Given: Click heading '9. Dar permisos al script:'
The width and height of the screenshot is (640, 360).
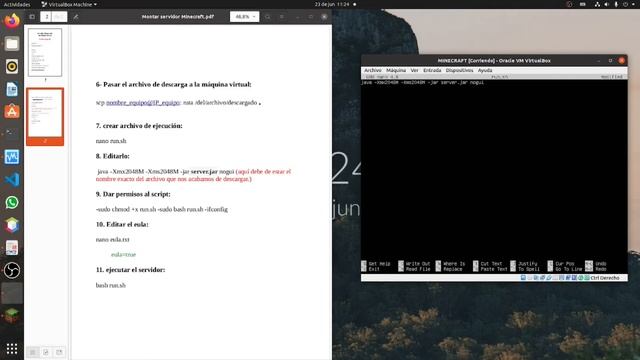Looking at the screenshot, I should click(x=133, y=194).
